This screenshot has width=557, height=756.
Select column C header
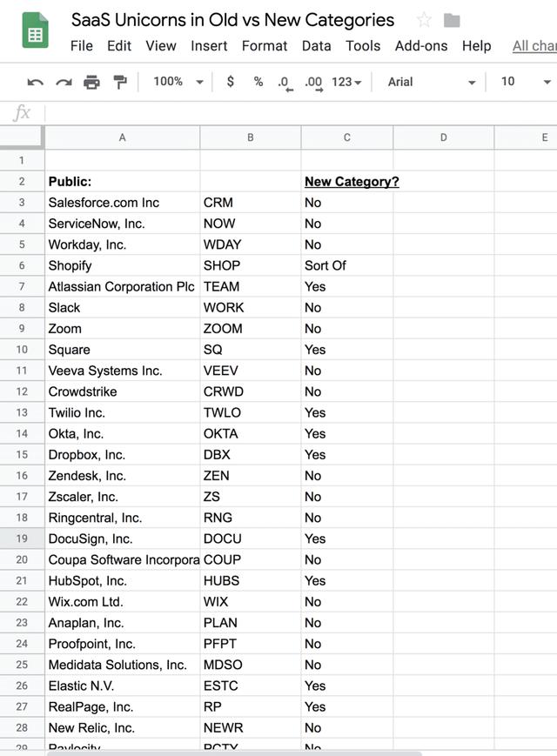(346, 137)
